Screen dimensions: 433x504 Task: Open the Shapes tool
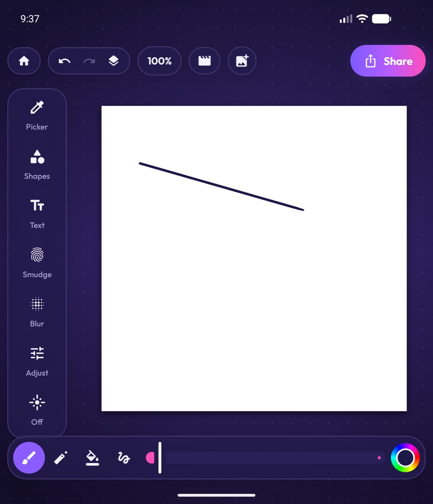tap(37, 165)
